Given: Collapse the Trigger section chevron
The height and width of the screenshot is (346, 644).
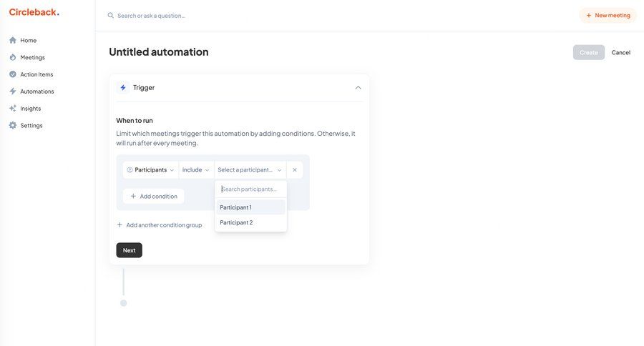Looking at the screenshot, I should (x=358, y=88).
